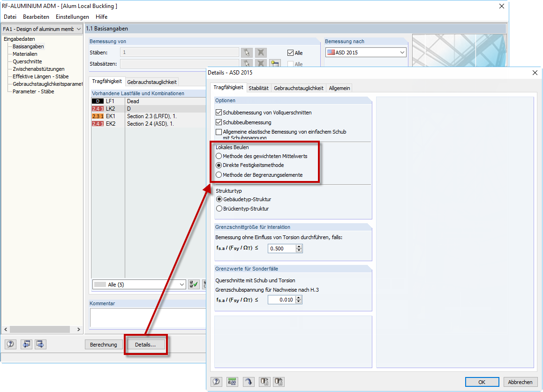This screenshot has height=392, width=543.
Task: Open the units and decimal places icon
Action: 232,382
